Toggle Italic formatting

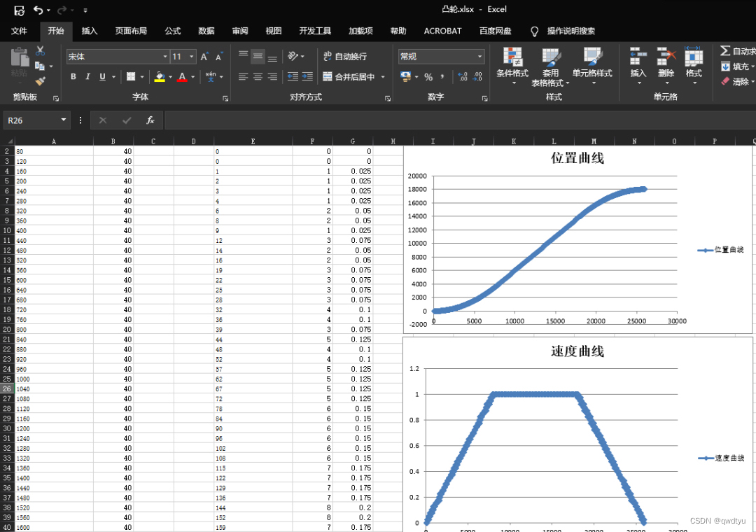(87, 77)
